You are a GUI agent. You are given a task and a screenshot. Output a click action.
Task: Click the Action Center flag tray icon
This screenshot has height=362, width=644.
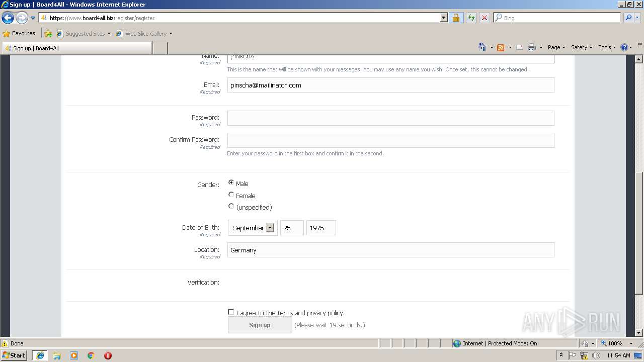point(572,355)
